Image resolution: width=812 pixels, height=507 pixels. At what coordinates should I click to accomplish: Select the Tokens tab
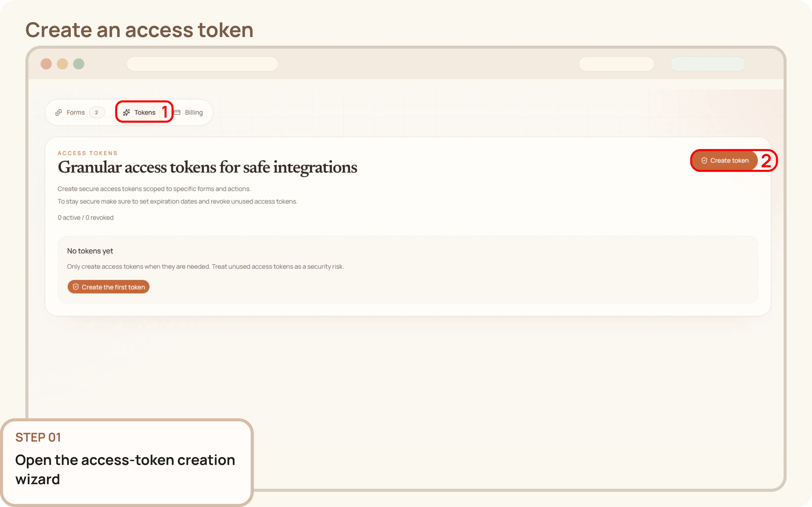[144, 112]
